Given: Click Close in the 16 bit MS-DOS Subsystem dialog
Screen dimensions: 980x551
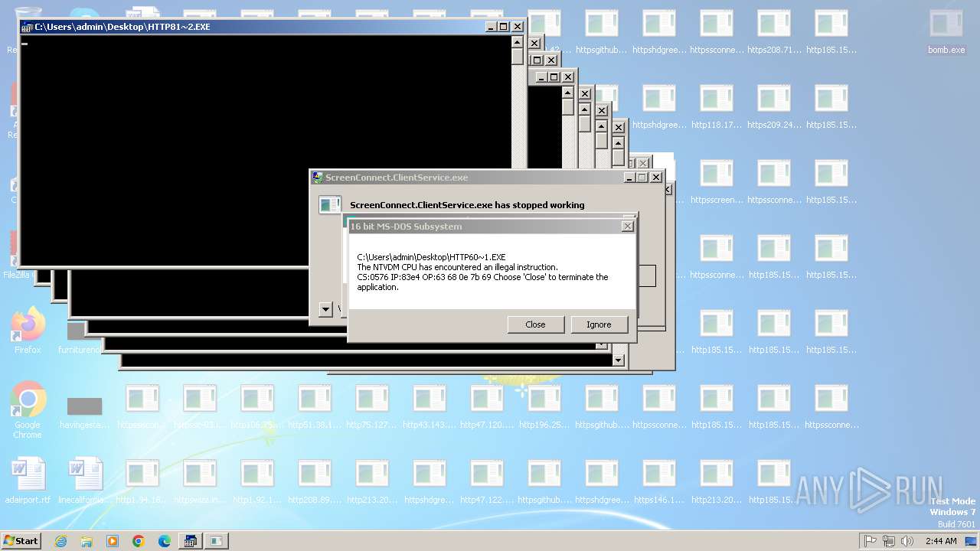Looking at the screenshot, I should pos(535,324).
